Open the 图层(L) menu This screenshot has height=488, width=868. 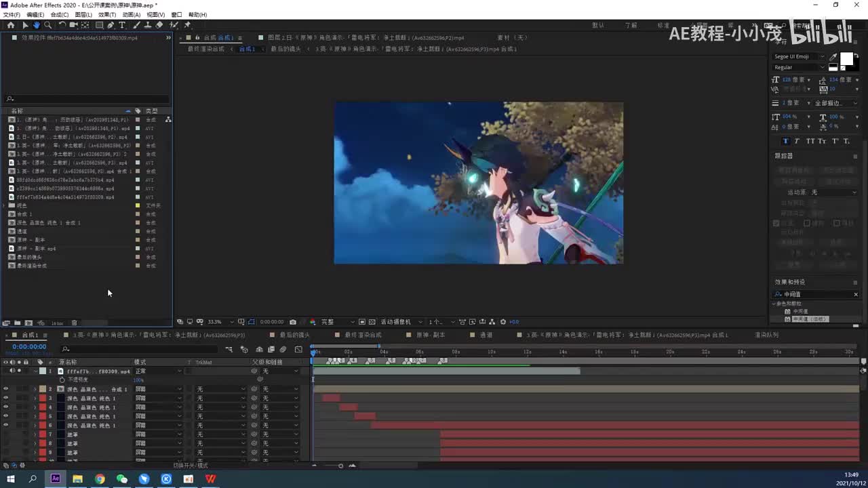tap(83, 14)
